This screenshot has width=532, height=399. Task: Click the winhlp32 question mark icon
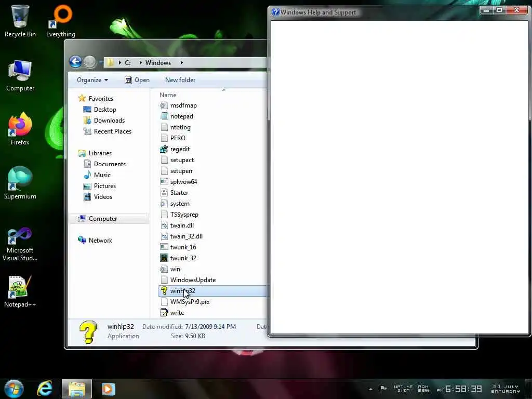tap(164, 291)
